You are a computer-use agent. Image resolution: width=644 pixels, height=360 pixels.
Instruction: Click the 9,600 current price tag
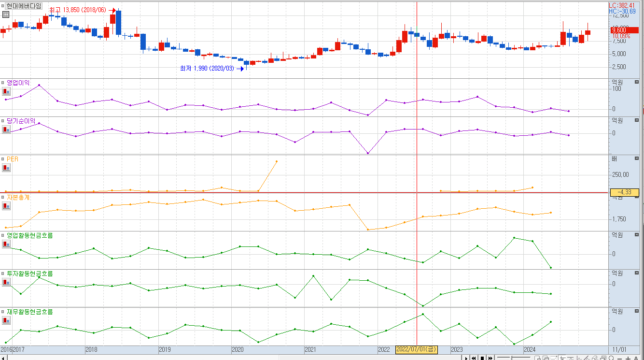tap(625, 30)
